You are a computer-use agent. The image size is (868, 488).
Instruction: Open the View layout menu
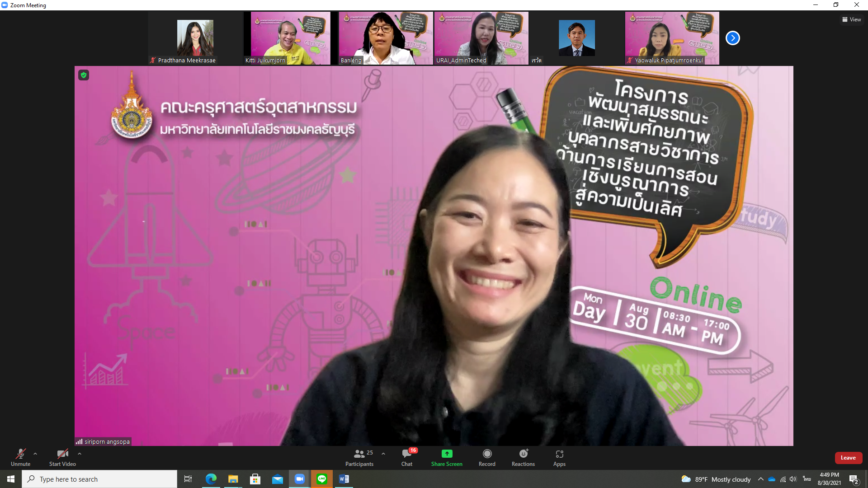[x=851, y=19]
